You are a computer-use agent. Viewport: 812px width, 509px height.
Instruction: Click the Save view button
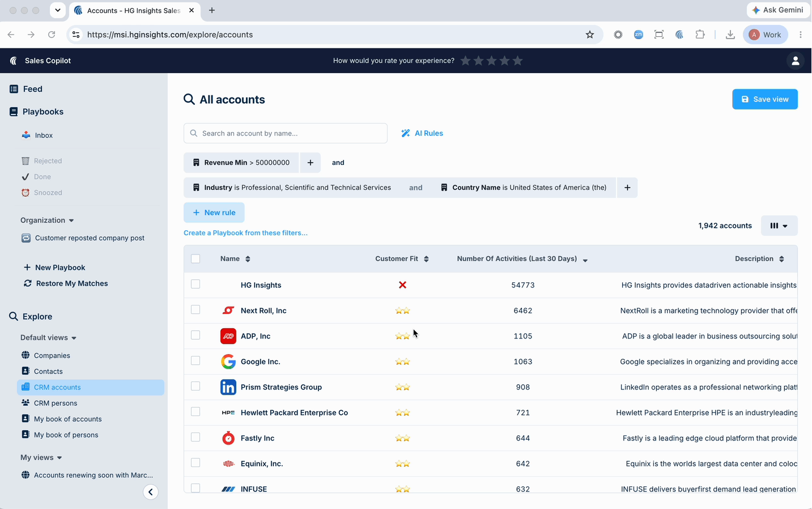tap(765, 99)
